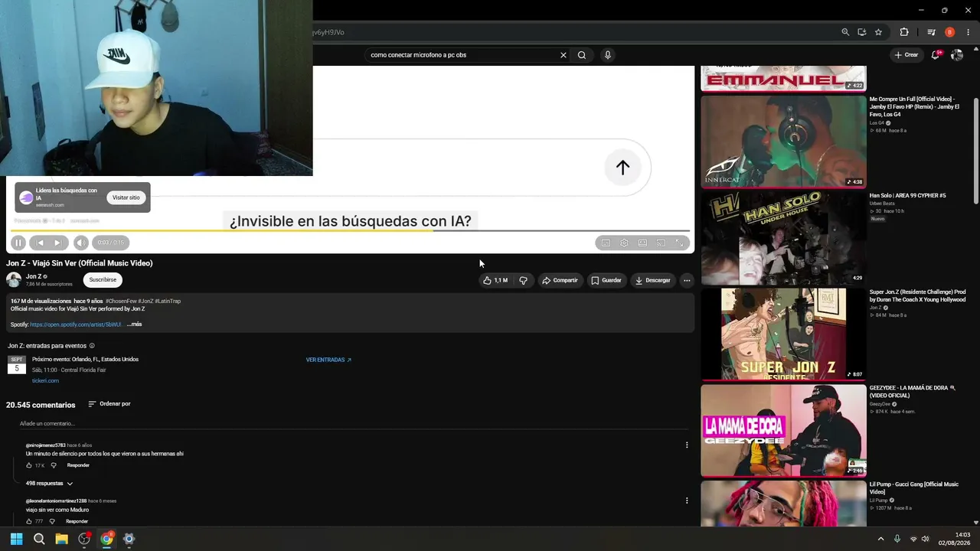Screen dimensions: 980x551
Task: Open the Windows Start menu
Action: point(16,539)
